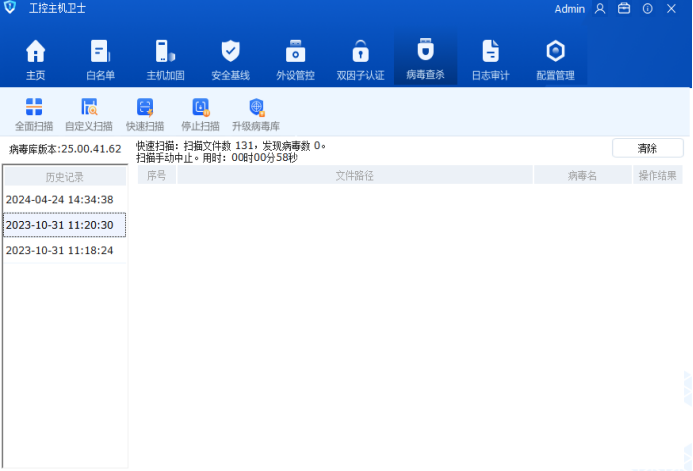Open the 白名单 whitelist section
Viewport: 693px width, 471px height.
(x=100, y=59)
